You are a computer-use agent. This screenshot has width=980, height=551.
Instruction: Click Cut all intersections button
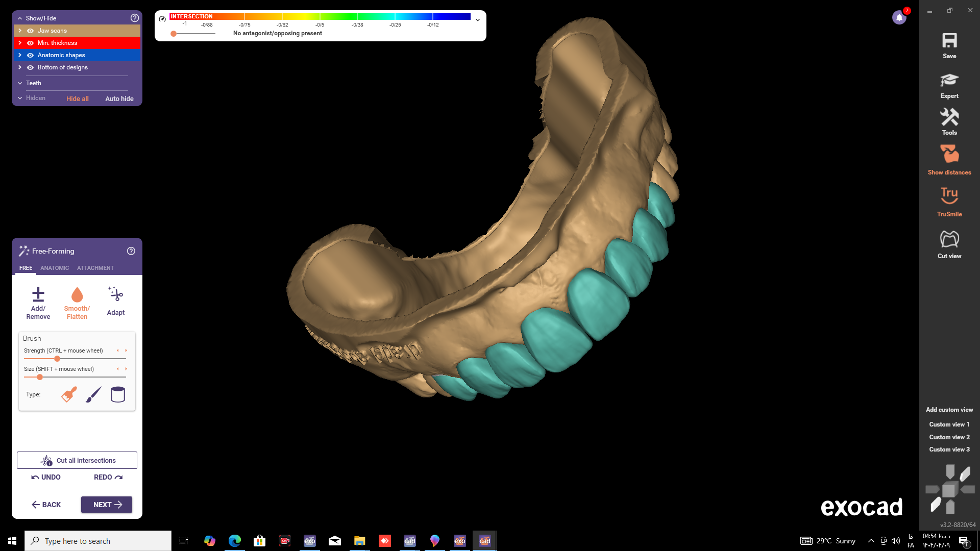pos(77,460)
